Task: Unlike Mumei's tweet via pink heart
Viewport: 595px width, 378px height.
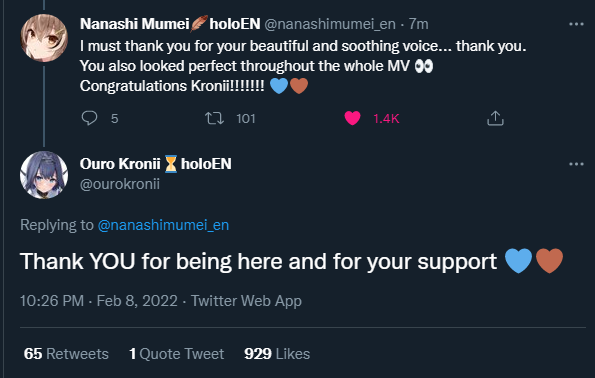Action: click(352, 118)
